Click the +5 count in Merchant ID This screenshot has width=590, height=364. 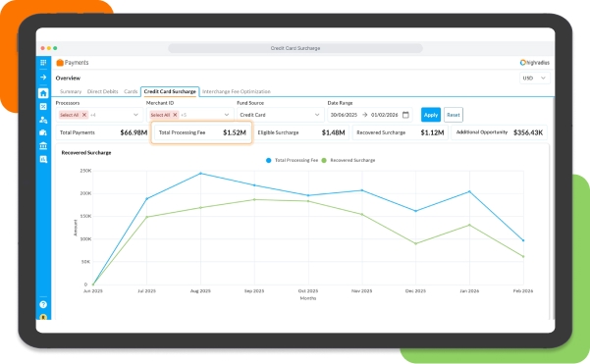(184, 115)
